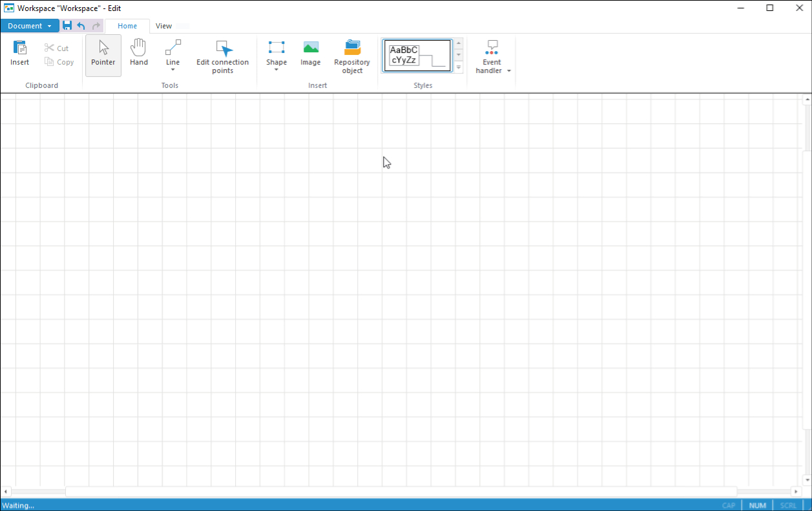The height and width of the screenshot is (511, 812).
Task: Minimize the Workspace window
Action: [740, 8]
